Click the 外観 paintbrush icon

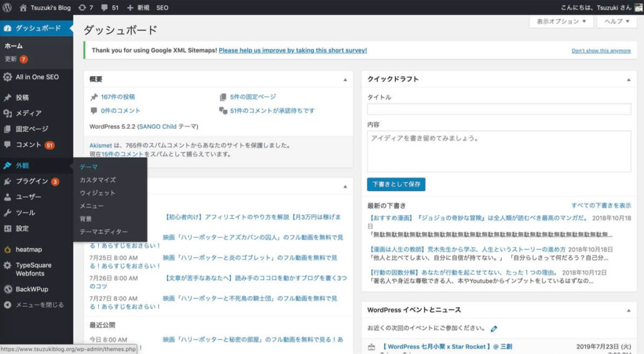[x=8, y=165]
